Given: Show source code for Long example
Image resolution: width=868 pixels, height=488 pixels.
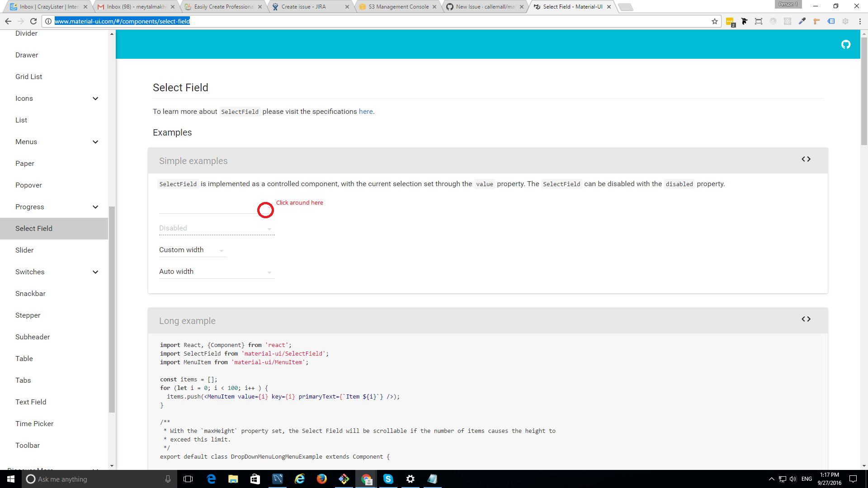Looking at the screenshot, I should pos(806,319).
